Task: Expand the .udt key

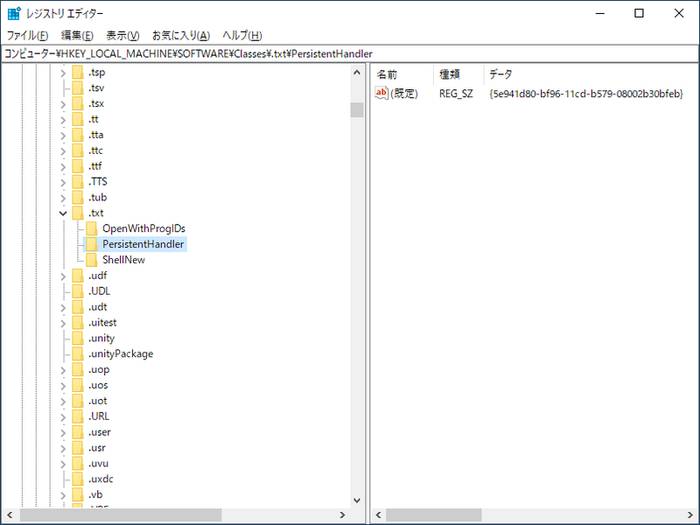Action: 63,308
